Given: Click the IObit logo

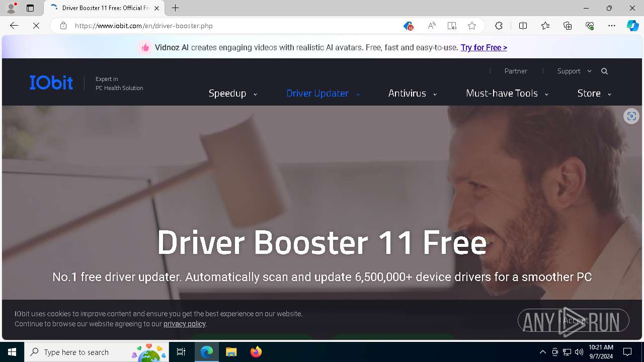Looking at the screenshot, I should pos(51,82).
